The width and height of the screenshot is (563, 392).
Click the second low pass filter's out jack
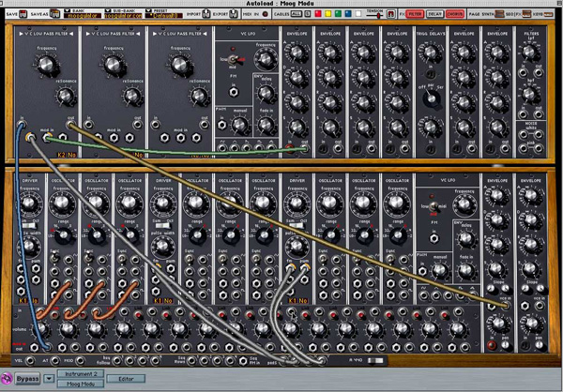137,125
